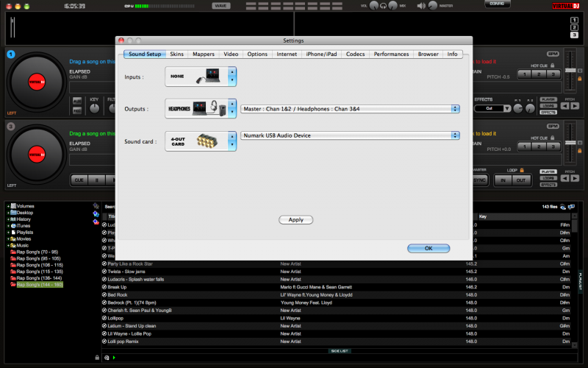Click the browser lock icon at bottom left
588x368 pixels.
click(x=97, y=357)
